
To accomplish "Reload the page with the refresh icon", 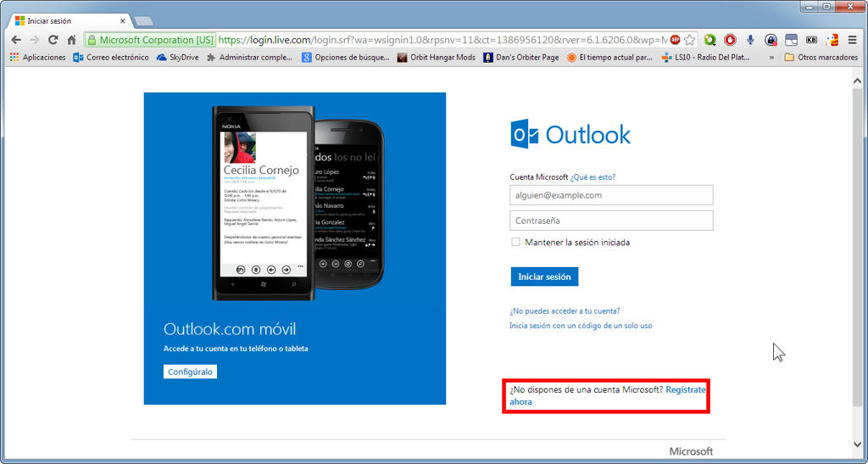I will (x=53, y=40).
